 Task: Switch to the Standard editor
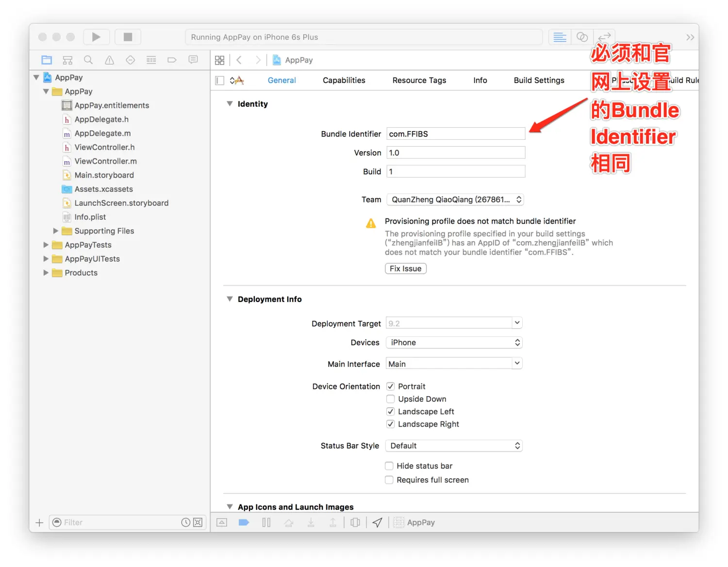(x=560, y=37)
